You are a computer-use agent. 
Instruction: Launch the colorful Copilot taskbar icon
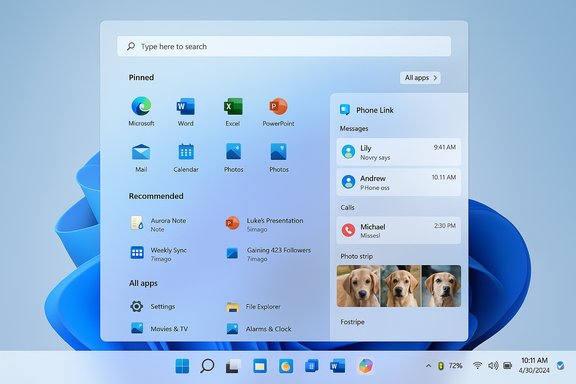point(366,366)
